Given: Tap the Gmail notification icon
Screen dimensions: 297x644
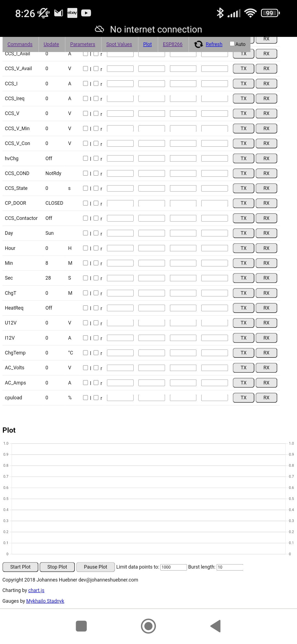Looking at the screenshot, I should pos(59,13).
